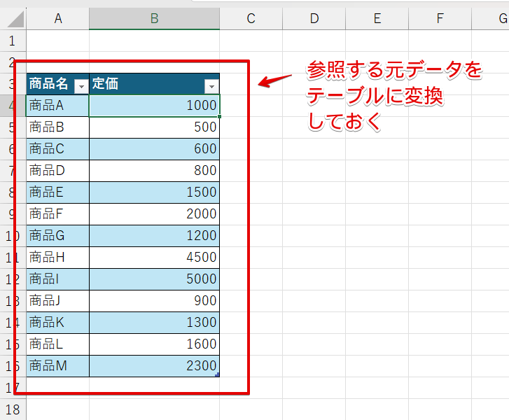Click the 商品名 header cell

click(58, 84)
